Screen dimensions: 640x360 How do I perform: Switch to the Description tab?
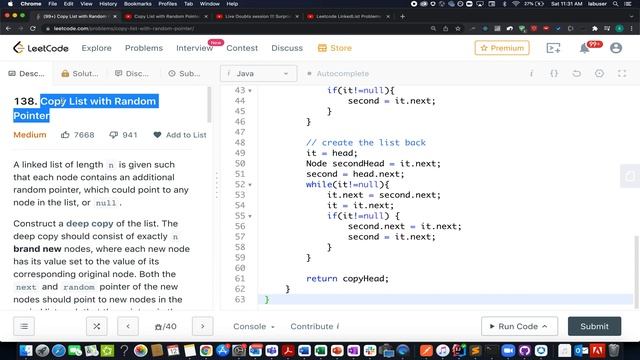pyautogui.click(x=27, y=73)
